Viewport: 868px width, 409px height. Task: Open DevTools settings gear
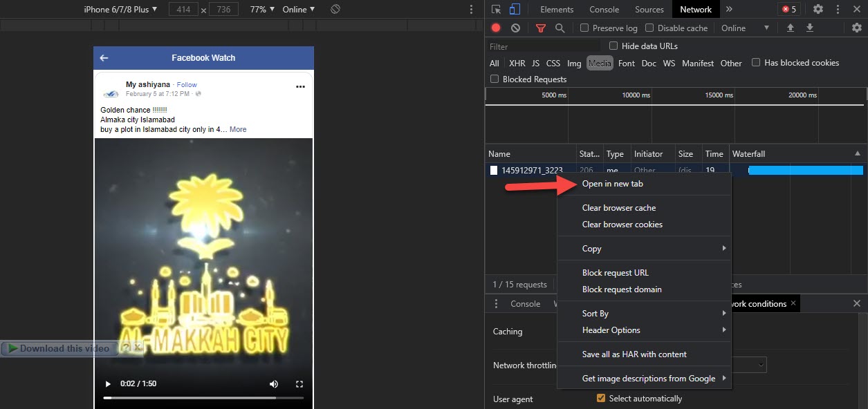[818, 9]
